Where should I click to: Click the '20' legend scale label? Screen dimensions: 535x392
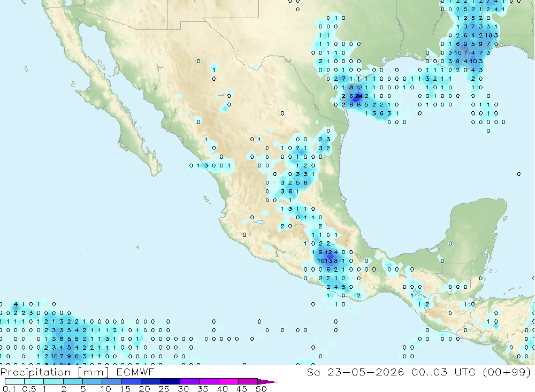tap(144, 389)
